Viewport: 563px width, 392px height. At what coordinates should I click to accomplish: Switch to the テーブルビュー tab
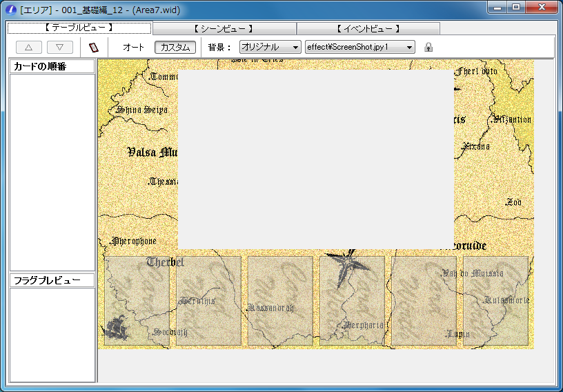[x=79, y=28]
